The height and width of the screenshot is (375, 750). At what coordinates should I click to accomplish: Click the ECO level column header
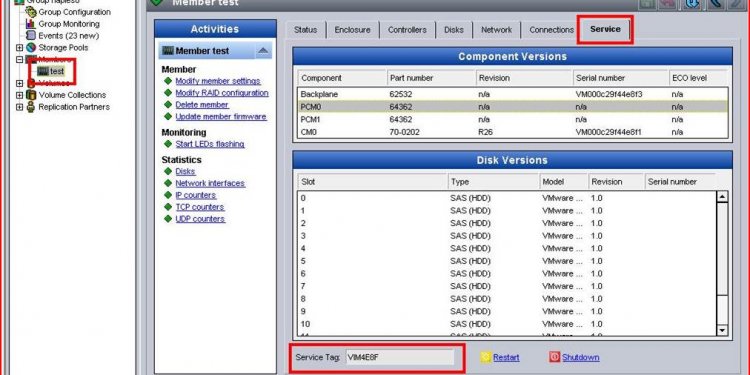(698, 78)
